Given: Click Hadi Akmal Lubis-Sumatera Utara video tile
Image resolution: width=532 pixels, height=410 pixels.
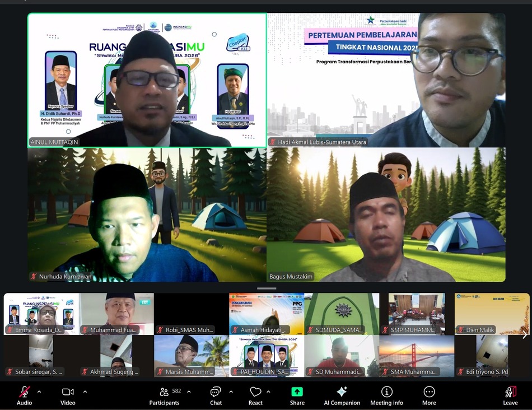Looking at the screenshot, I should click(386, 80).
